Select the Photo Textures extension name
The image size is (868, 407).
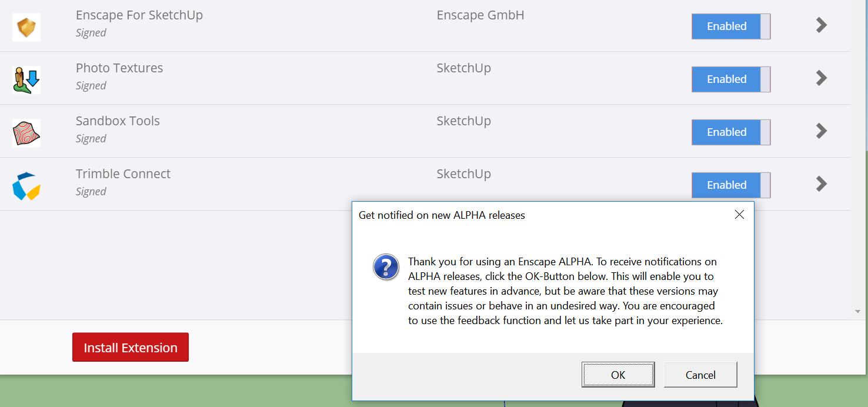(x=119, y=68)
